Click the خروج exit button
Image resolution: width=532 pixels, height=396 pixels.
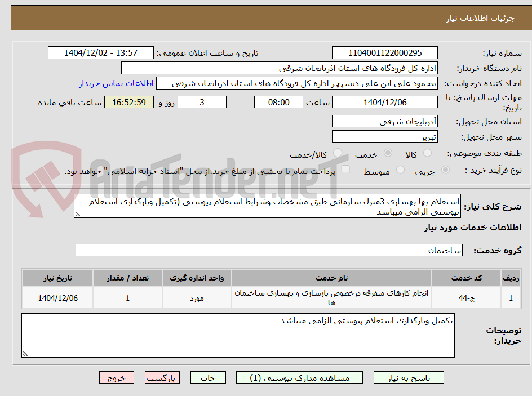click(x=117, y=377)
